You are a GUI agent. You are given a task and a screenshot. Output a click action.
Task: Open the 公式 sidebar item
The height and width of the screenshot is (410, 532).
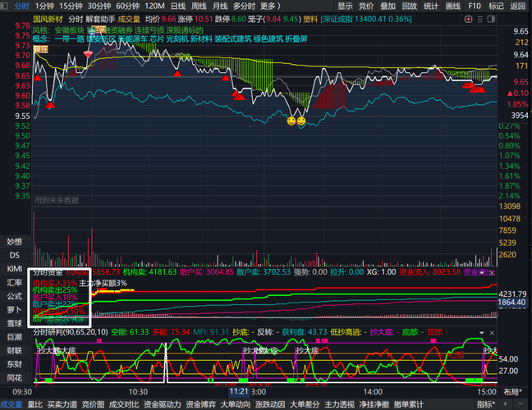(15, 296)
